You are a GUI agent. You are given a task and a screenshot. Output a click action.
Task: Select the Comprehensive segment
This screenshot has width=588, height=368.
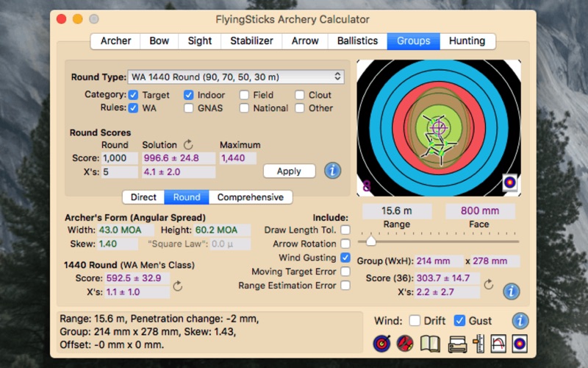(x=251, y=197)
